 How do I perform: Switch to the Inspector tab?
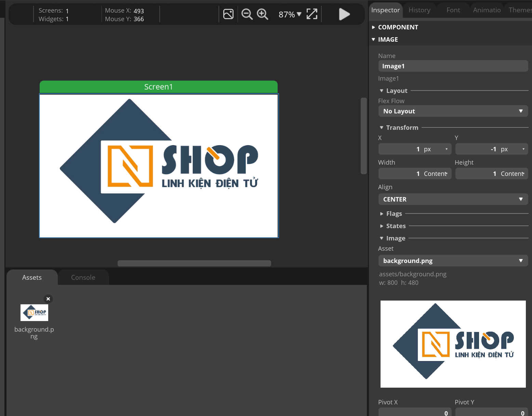pos(385,10)
